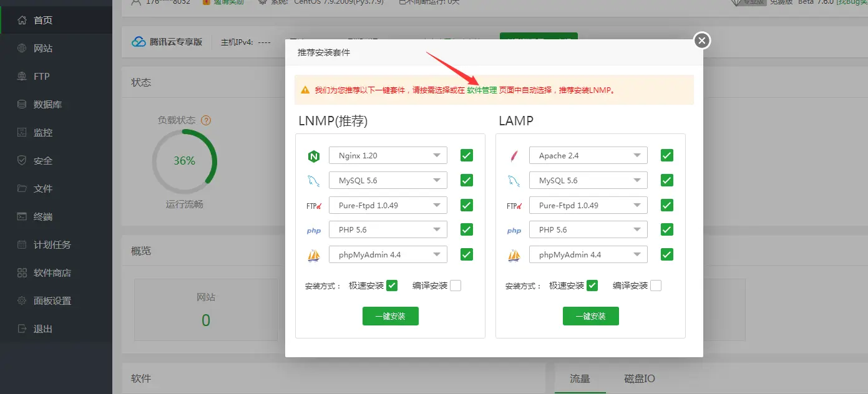Screen dimensions: 868x394
Task: Uncheck LNMP MySQL 5.6 checkbox
Action: pyautogui.click(x=467, y=180)
